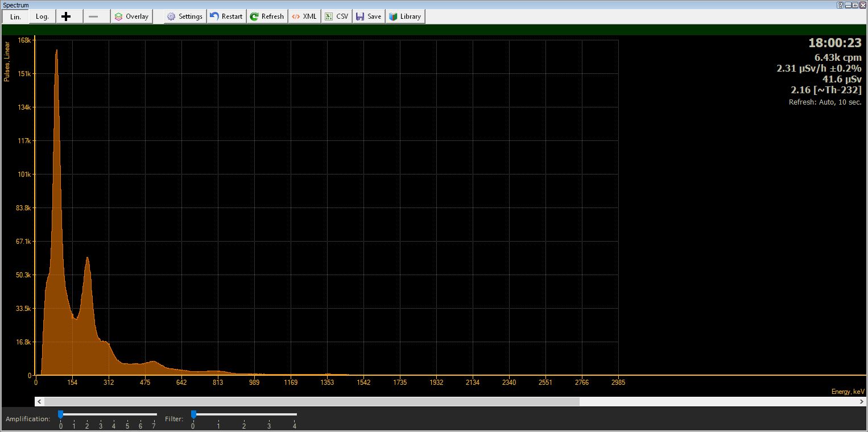Open spectrum Settings

click(184, 16)
